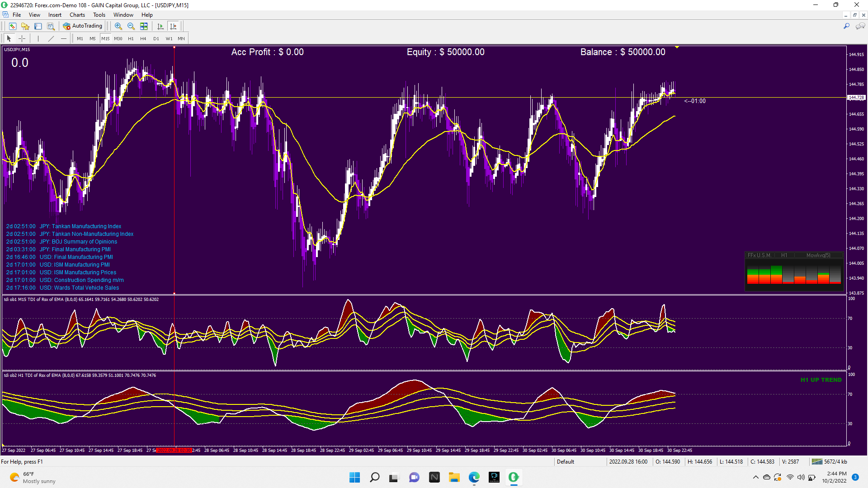The width and height of the screenshot is (868, 488).
Task: Click the Market Watch toolbar icon
Action: [13, 26]
